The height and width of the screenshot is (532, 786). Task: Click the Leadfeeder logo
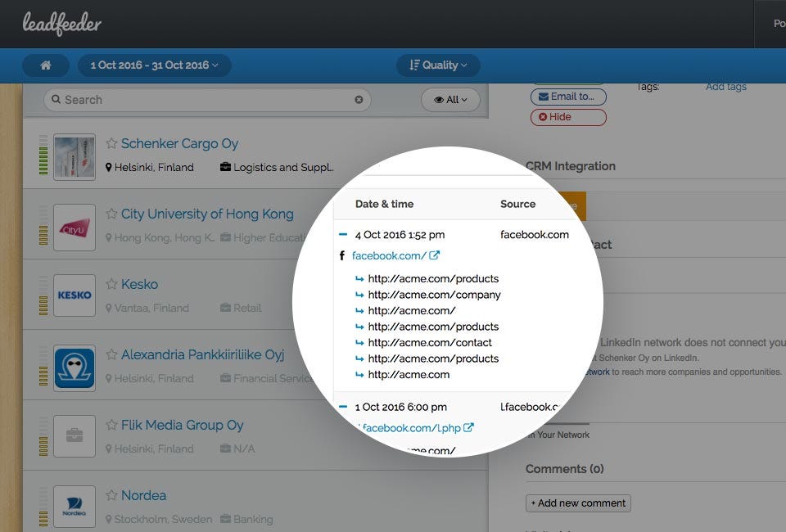(61, 24)
